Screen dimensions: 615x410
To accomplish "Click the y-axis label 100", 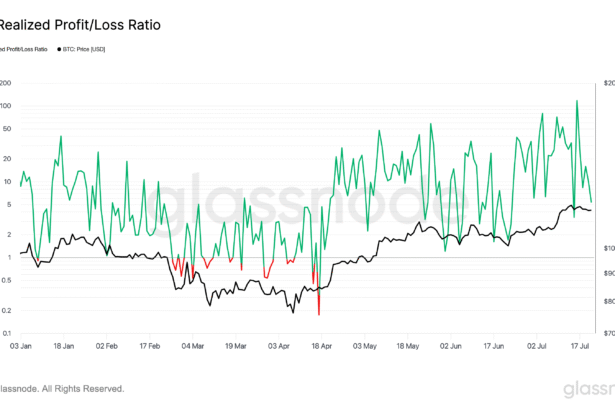I will (x=6, y=106).
